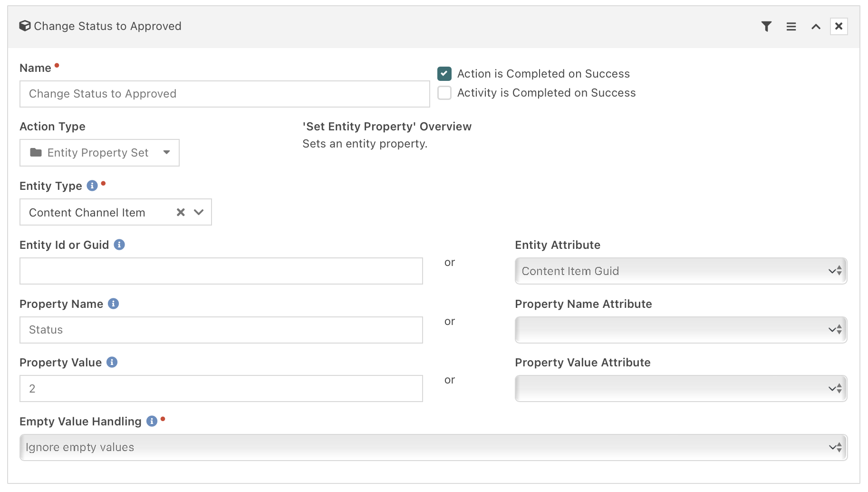Click the Action is Completed on Success label
Image resolution: width=868 pixels, height=492 pixels.
point(543,74)
